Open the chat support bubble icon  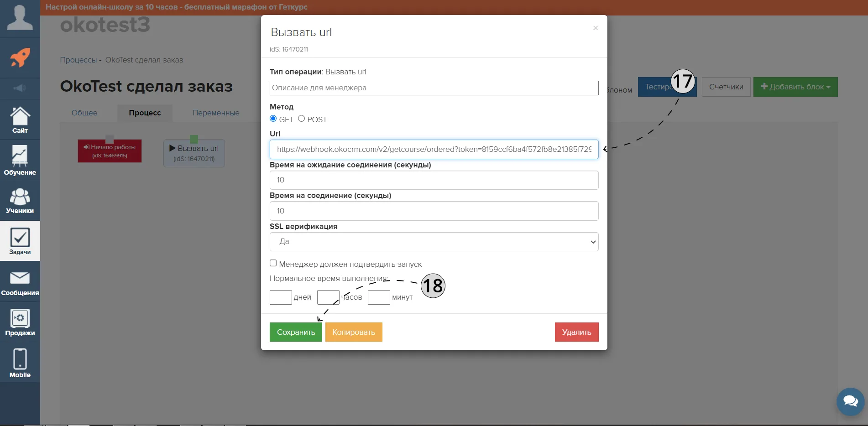click(851, 401)
